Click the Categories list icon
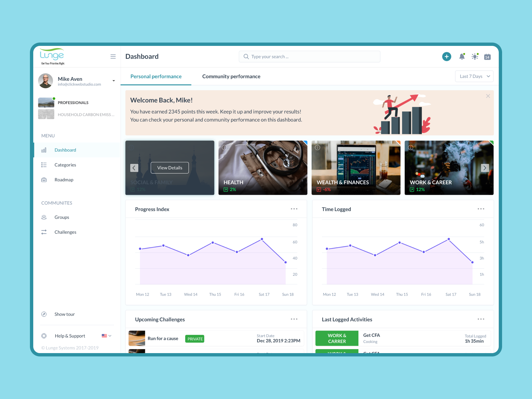Image resolution: width=532 pixels, height=399 pixels. pyautogui.click(x=44, y=165)
